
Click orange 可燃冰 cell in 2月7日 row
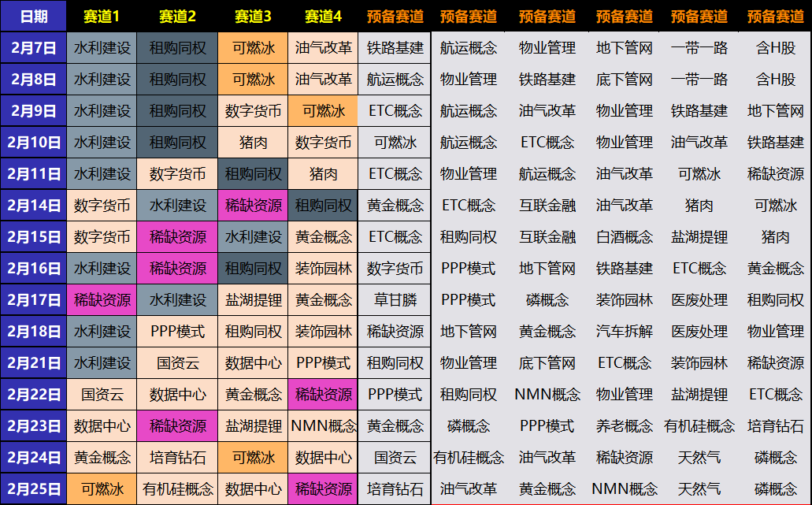[x=253, y=47]
